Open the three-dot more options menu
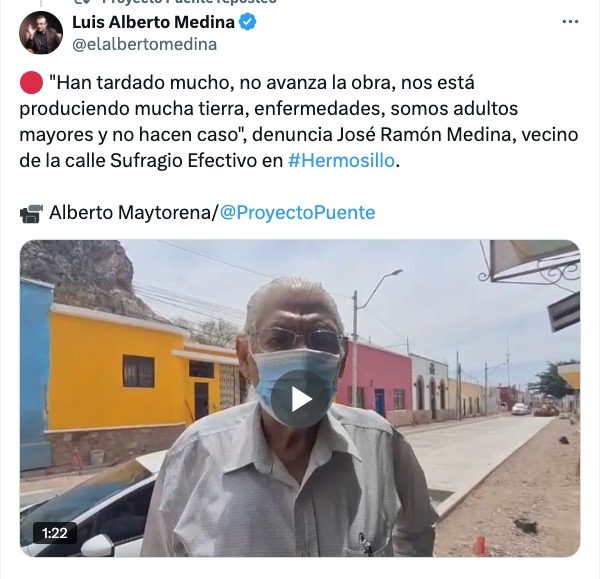The width and height of the screenshot is (612, 579). pyautogui.click(x=570, y=22)
